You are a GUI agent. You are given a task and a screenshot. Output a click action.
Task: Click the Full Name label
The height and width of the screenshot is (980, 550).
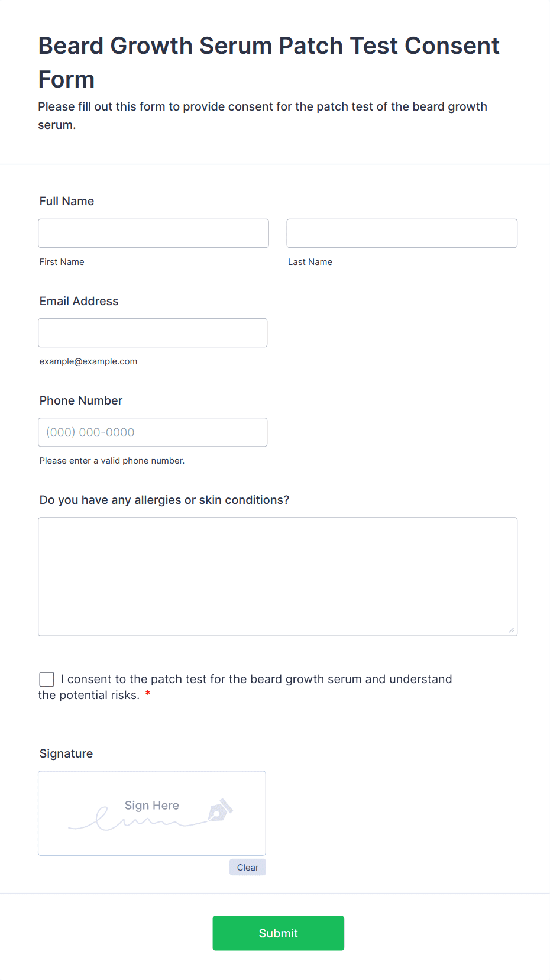pyautogui.click(x=67, y=201)
